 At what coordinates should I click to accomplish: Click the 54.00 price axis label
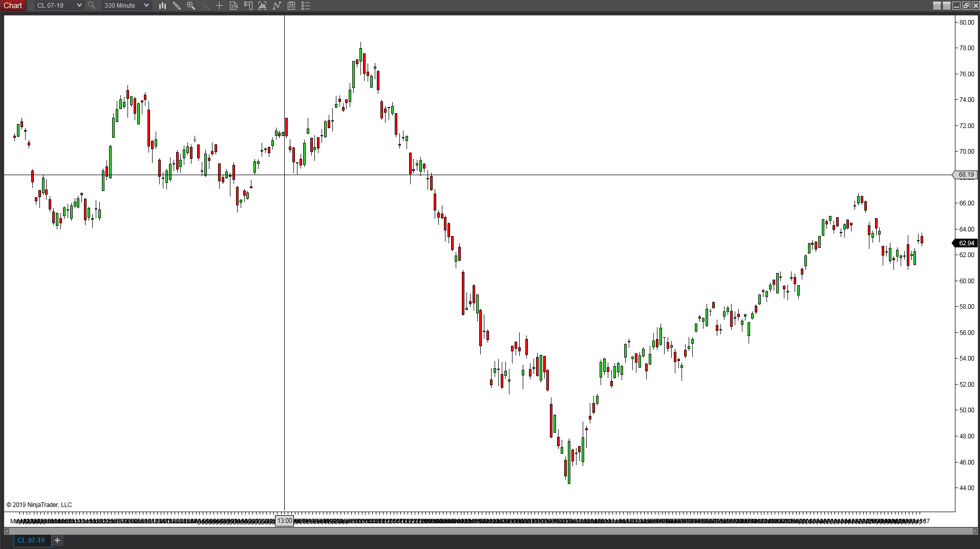click(x=967, y=358)
